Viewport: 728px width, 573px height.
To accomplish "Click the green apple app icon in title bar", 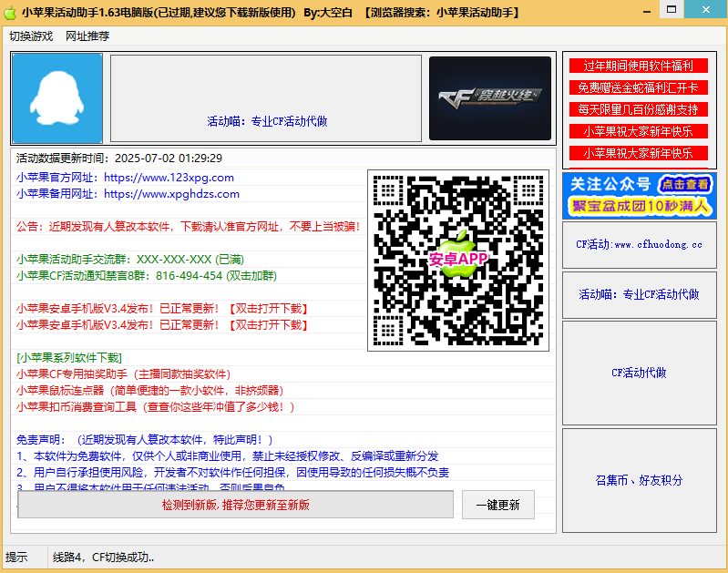I will pyautogui.click(x=10, y=13).
